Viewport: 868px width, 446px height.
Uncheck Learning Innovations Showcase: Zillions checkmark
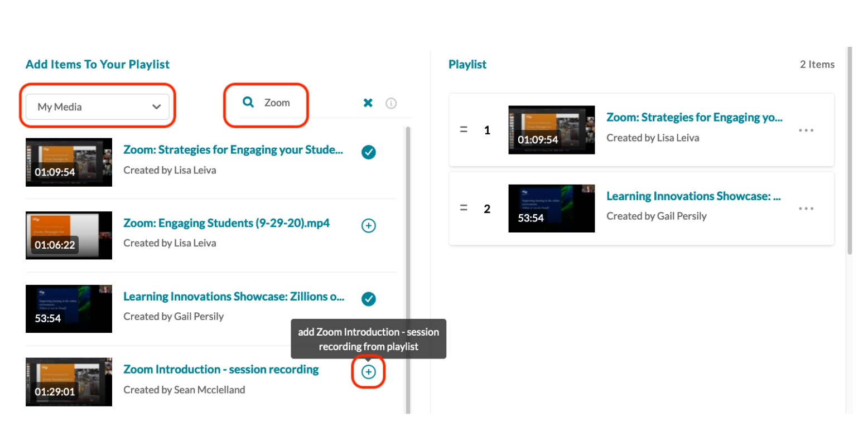pyautogui.click(x=369, y=299)
